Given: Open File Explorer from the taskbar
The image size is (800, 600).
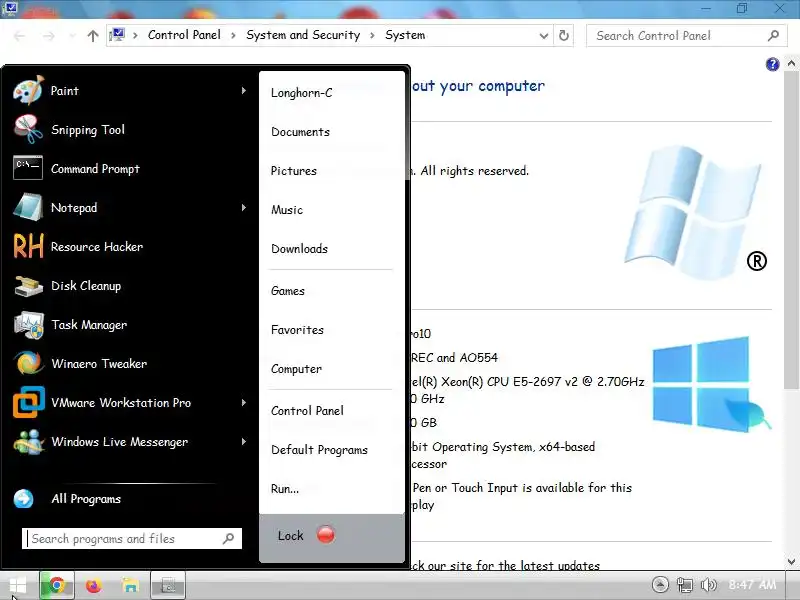Looking at the screenshot, I should [x=130, y=585].
